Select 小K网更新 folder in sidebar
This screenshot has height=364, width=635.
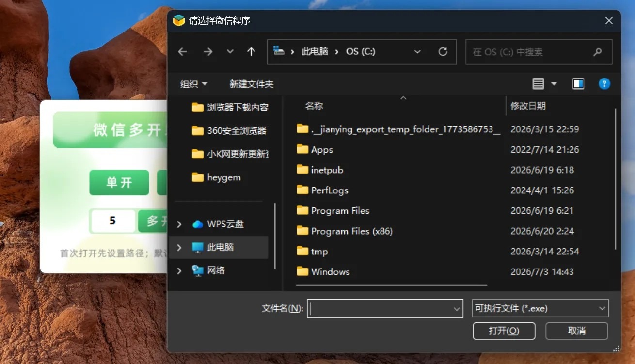(230, 154)
